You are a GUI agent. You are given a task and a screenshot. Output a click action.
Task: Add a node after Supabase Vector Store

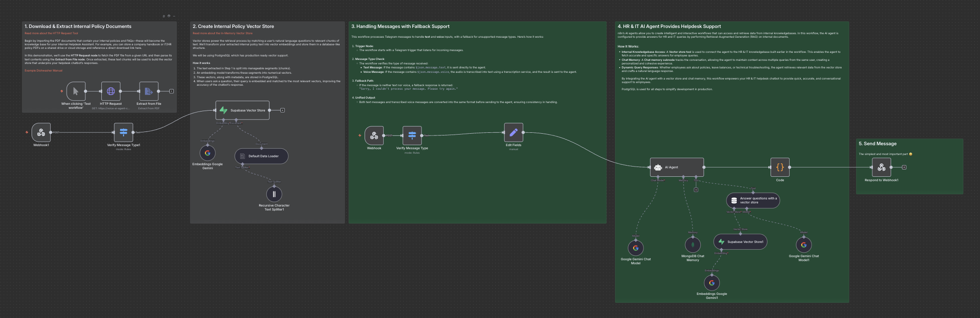282,110
